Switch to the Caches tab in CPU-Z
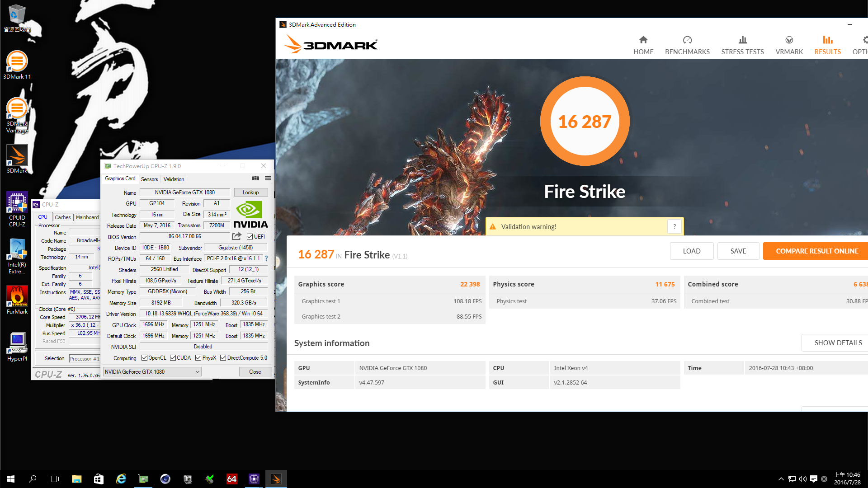 coord(63,217)
